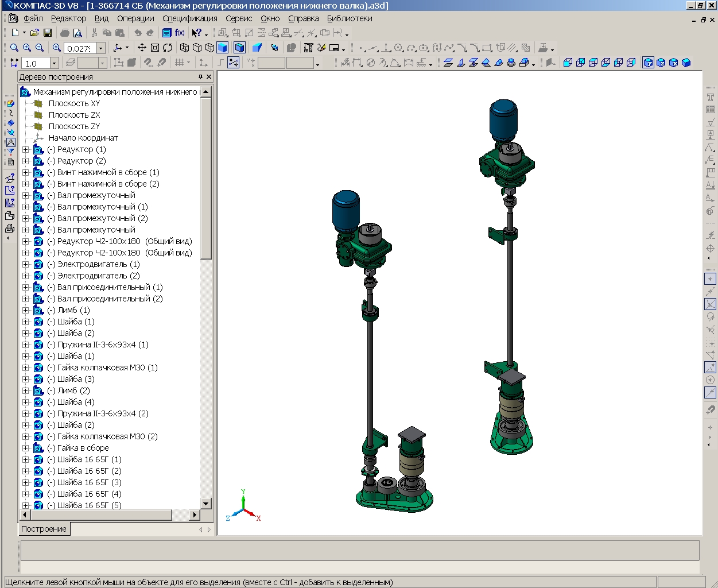Image resolution: width=718 pixels, height=588 pixels.
Task: Click the Print Preview icon
Action: (77, 33)
